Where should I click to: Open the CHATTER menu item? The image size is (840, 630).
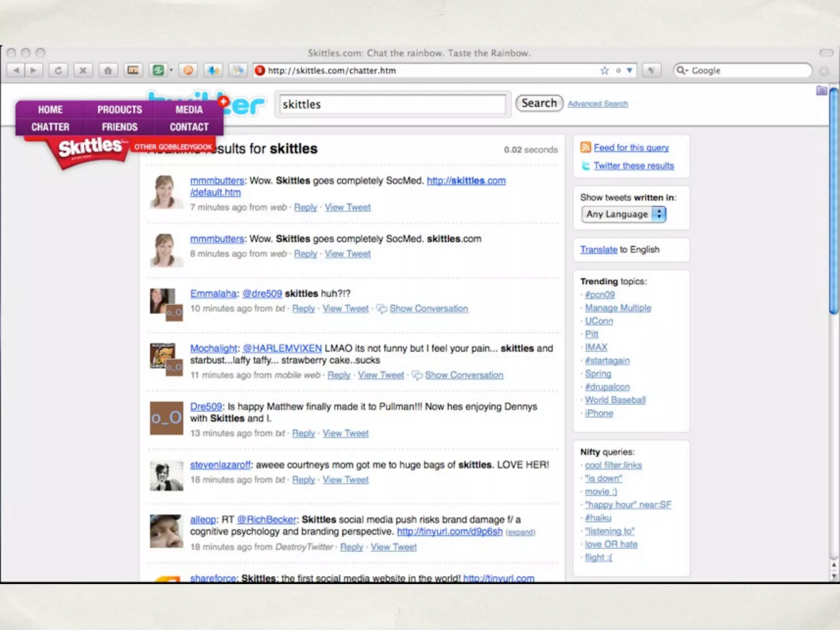50,127
